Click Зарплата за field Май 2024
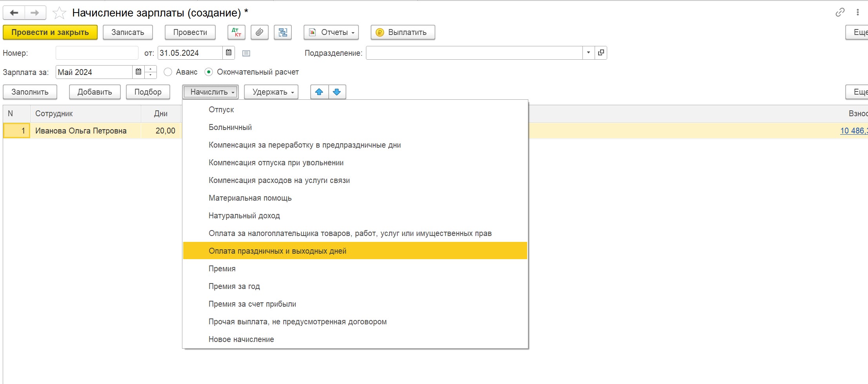Viewport: 868px width, 384px height. coord(94,72)
